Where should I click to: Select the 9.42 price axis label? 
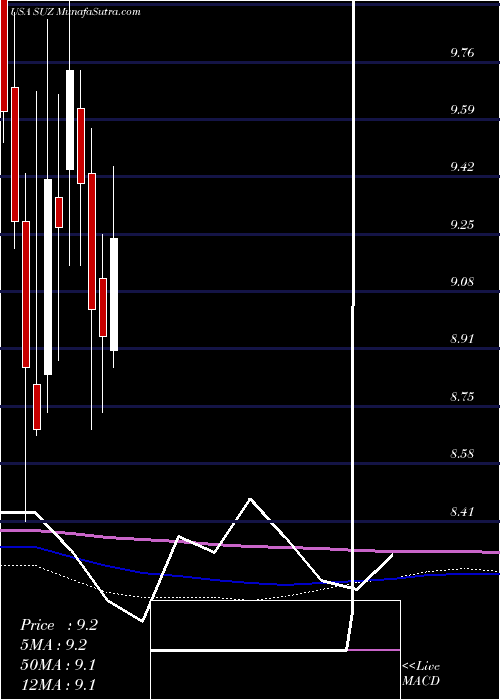tap(462, 167)
